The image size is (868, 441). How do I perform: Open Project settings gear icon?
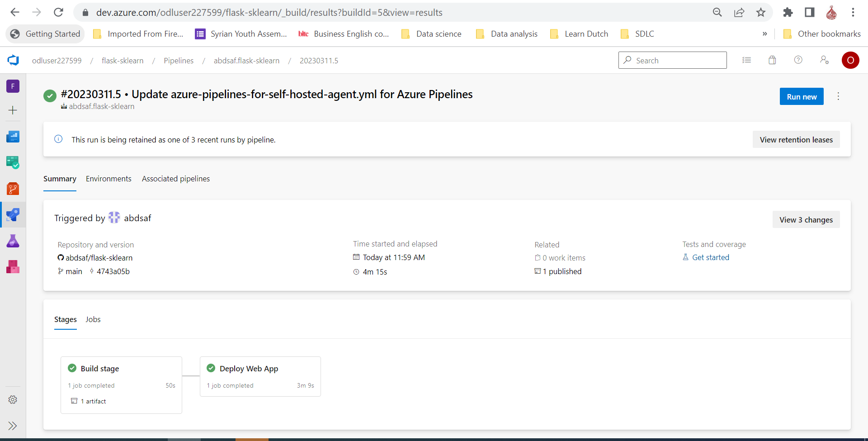(x=13, y=400)
